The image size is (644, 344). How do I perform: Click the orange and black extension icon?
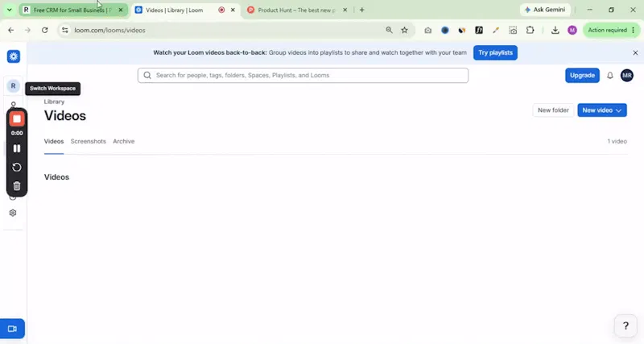point(462,30)
